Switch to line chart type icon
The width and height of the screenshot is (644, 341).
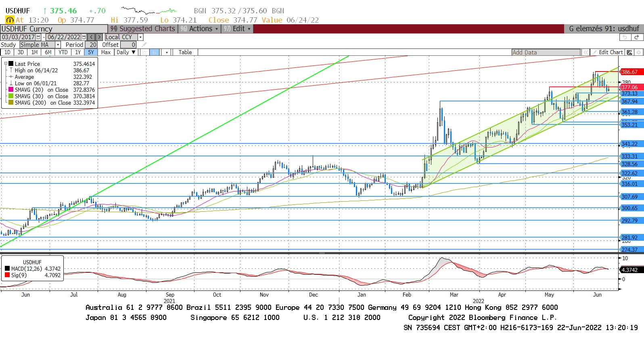click(144, 53)
